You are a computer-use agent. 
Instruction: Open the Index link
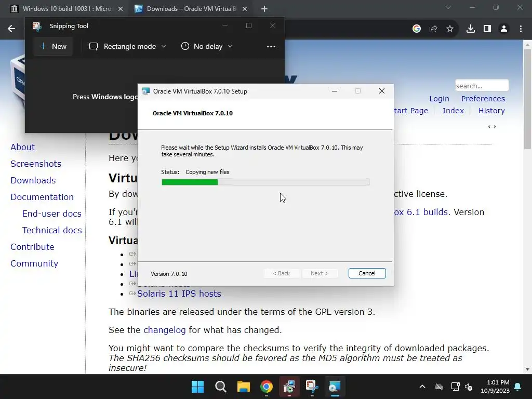coord(453,111)
